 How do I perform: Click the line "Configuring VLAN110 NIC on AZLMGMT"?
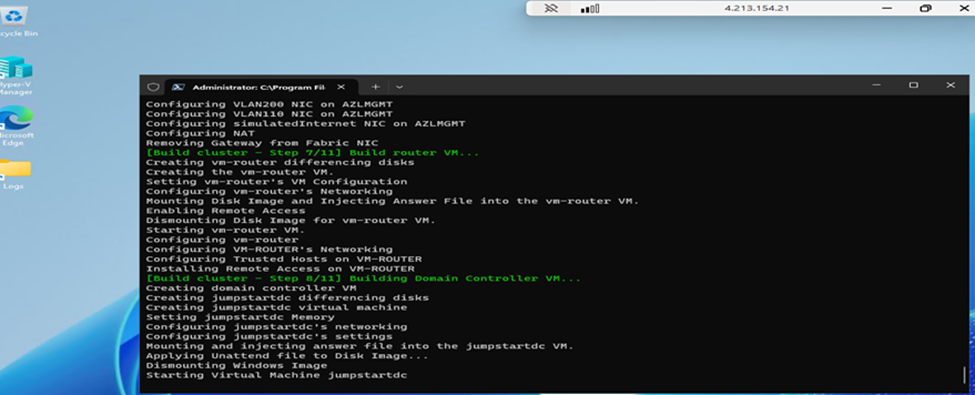click(x=269, y=114)
